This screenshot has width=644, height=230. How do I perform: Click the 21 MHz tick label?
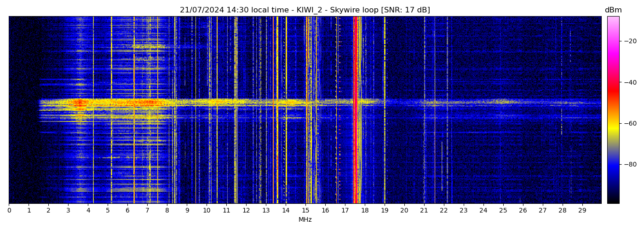pos(424,211)
